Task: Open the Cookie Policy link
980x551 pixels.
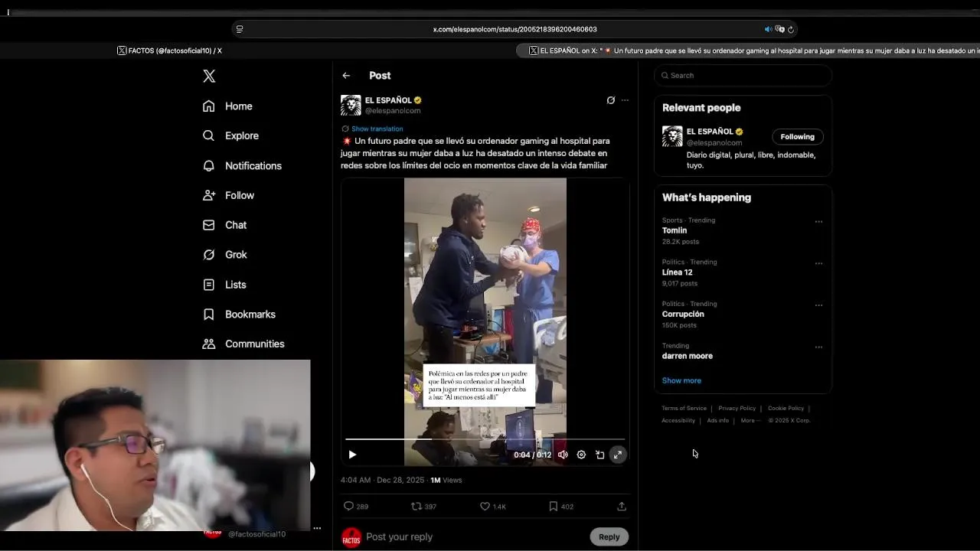Action: 786,408
